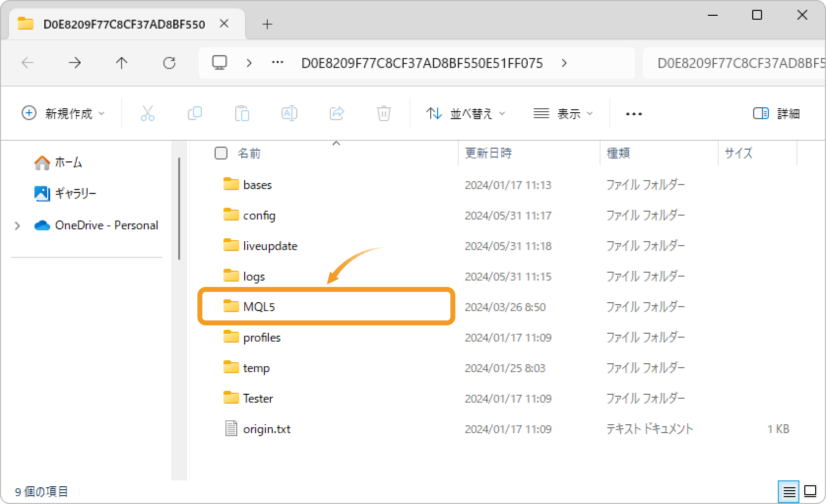826x504 pixels.
Task: Expand the chevron after the D0E8209F path segment
Action: point(564,63)
